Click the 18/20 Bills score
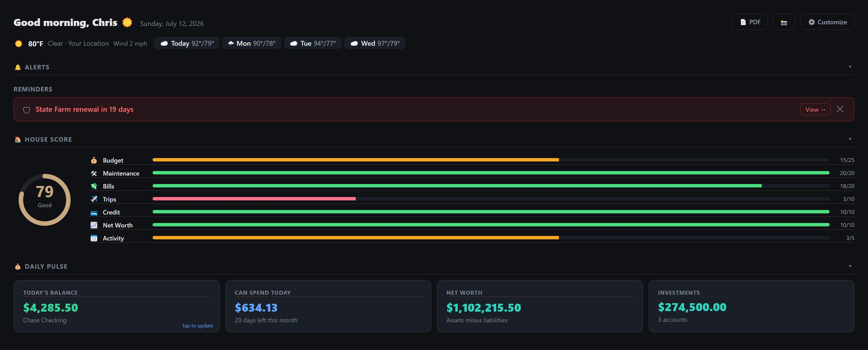Image resolution: width=868 pixels, height=350 pixels. coord(847,186)
